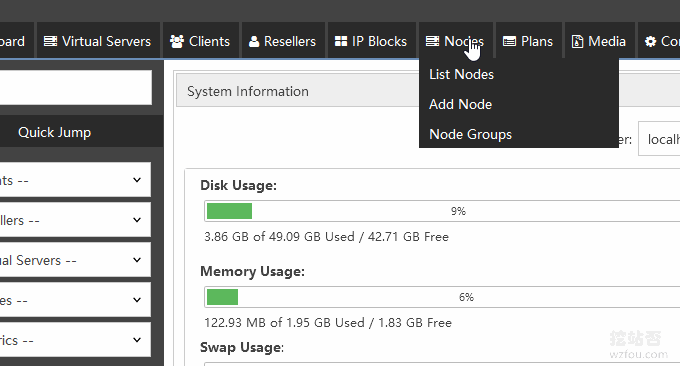Click '3.86 GB of 49.09 GB Used' text
This screenshot has height=366, width=680.
click(x=279, y=237)
